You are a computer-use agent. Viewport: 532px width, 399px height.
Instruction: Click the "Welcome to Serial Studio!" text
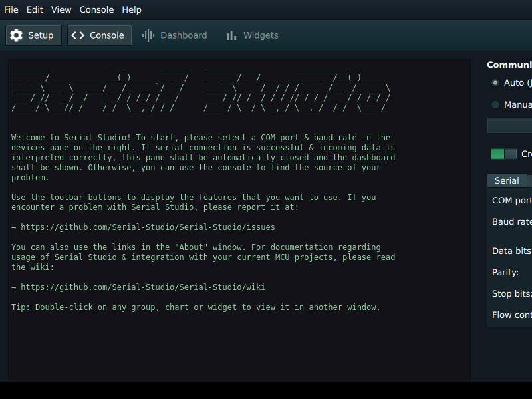coord(71,138)
